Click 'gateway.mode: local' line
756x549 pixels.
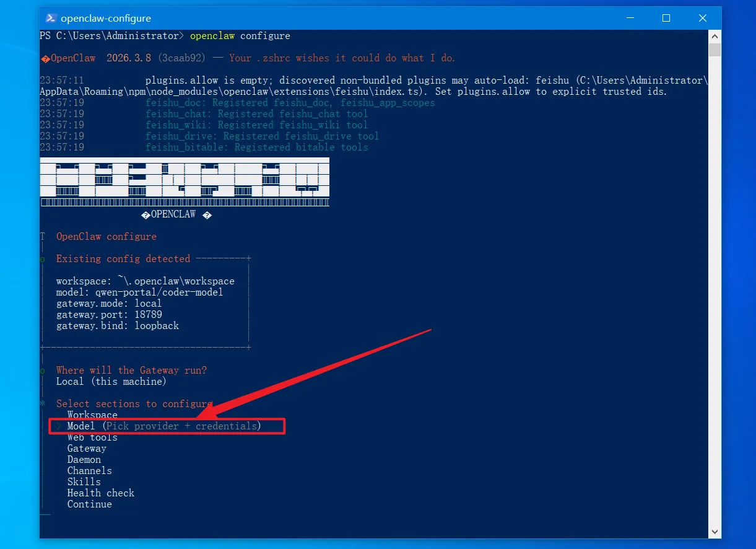click(109, 303)
